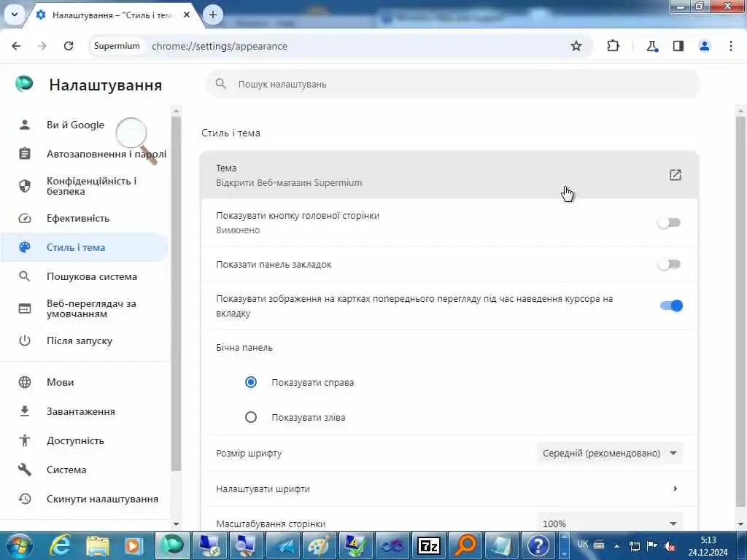The width and height of the screenshot is (747, 560).
Task: Click the Пошук налаштувань search field
Action: [452, 85]
